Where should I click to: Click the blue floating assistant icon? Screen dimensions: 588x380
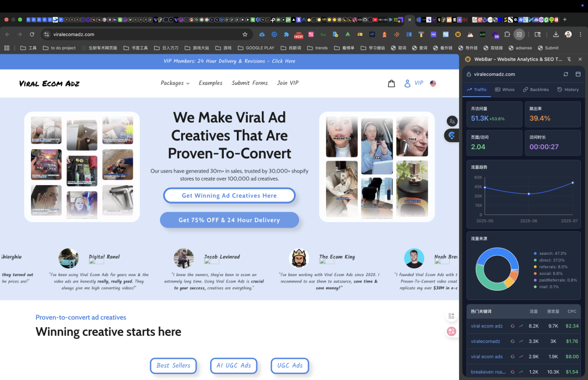pyautogui.click(x=452, y=136)
